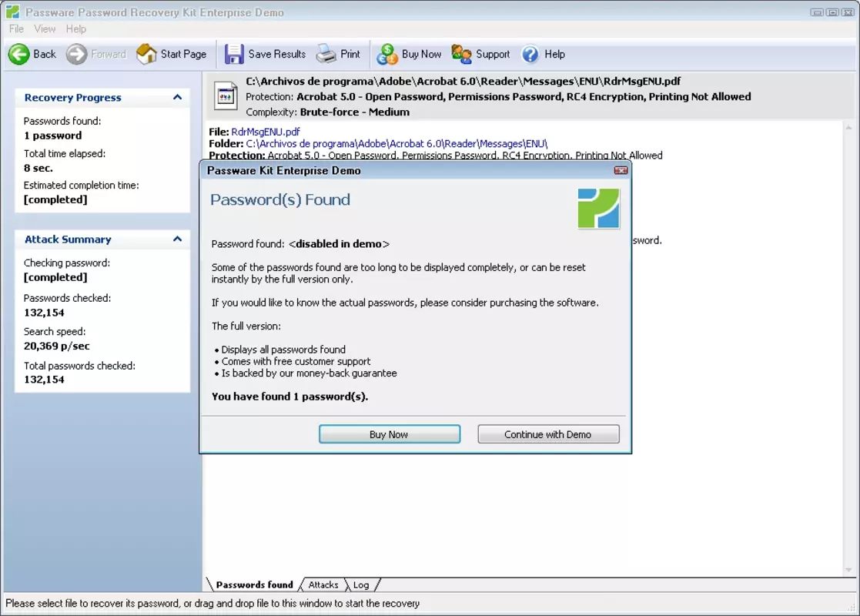Click the Back toolbar label
Screen dimensions: 860x616
point(45,55)
